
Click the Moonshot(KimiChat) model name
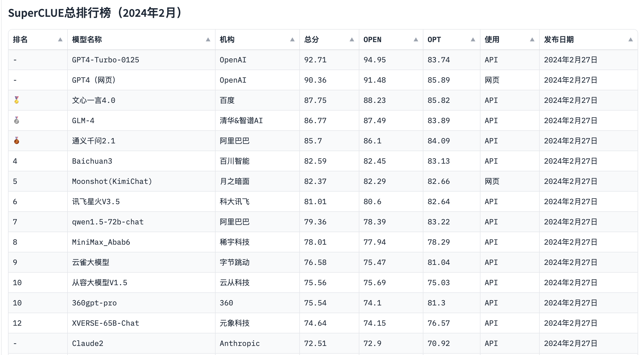pos(112,181)
